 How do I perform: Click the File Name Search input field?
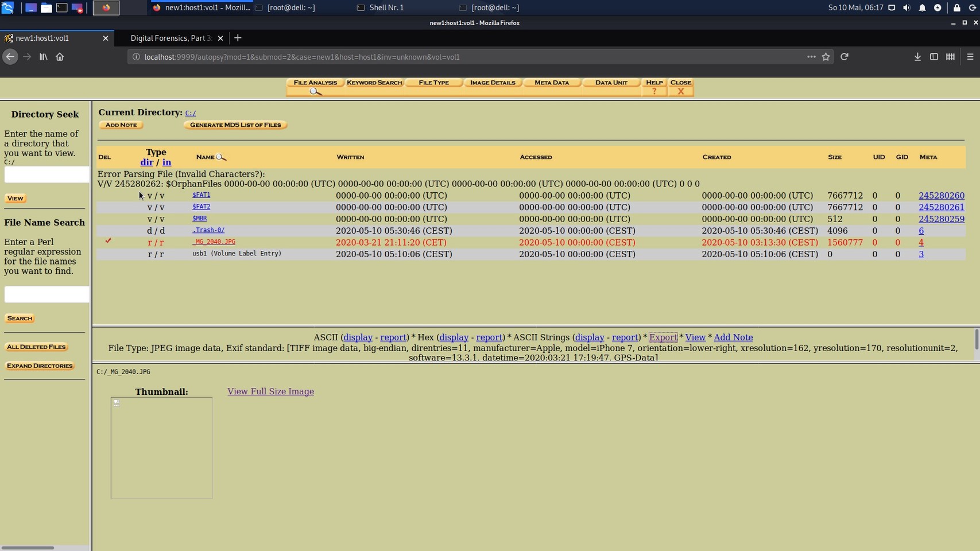point(47,294)
